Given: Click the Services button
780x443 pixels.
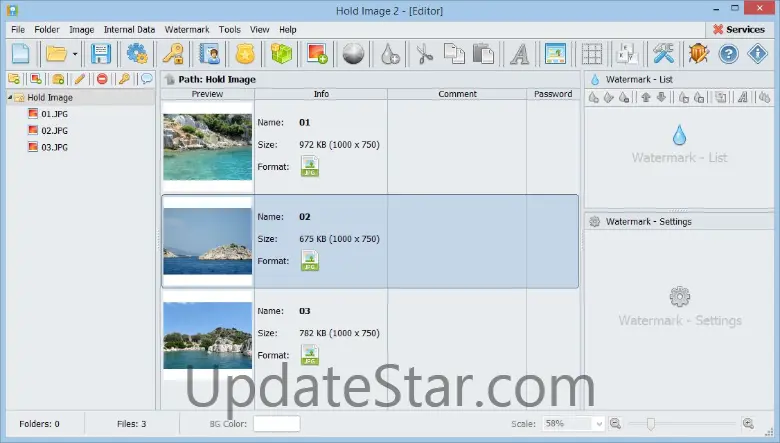Looking at the screenshot, I should pos(738,29).
